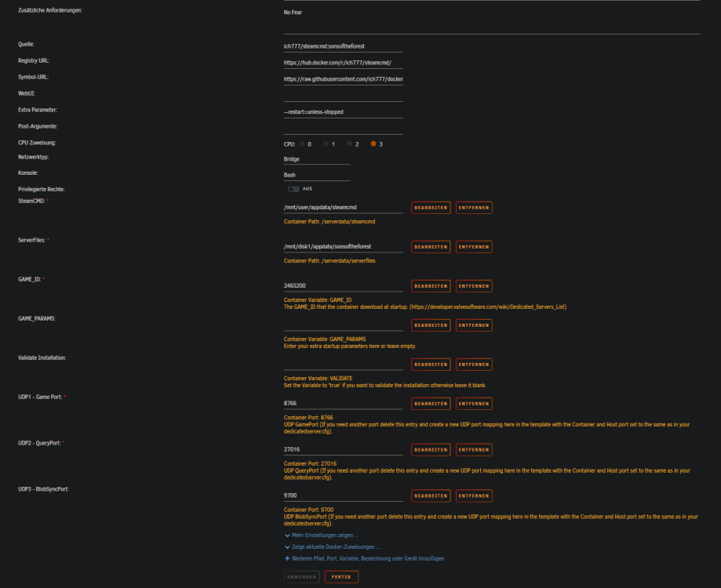Focus the Extra Parameter field
The height and width of the screenshot is (588, 721).
click(x=344, y=112)
